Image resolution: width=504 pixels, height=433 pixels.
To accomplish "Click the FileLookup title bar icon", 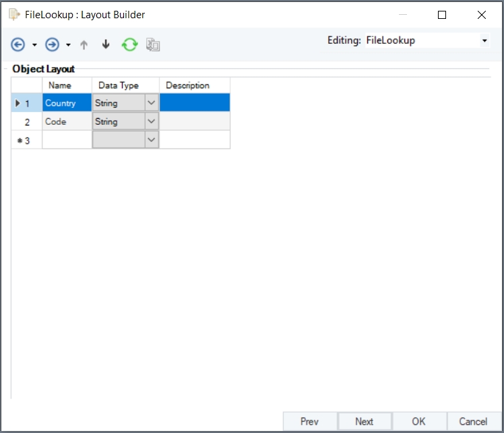I will [x=13, y=14].
